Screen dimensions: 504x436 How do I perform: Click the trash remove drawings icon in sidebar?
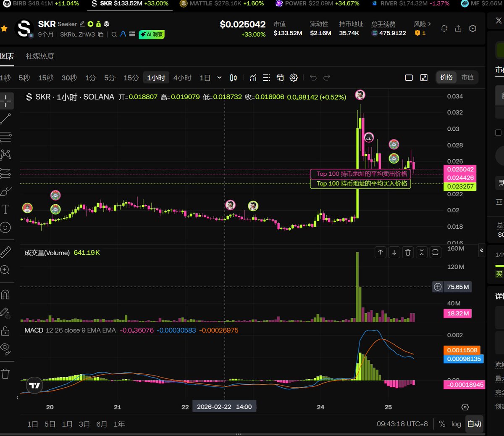tap(5, 373)
